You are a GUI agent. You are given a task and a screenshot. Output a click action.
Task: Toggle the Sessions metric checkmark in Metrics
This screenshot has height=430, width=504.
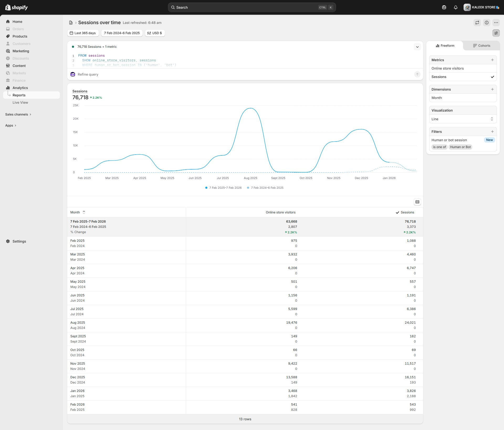click(x=492, y=77)
